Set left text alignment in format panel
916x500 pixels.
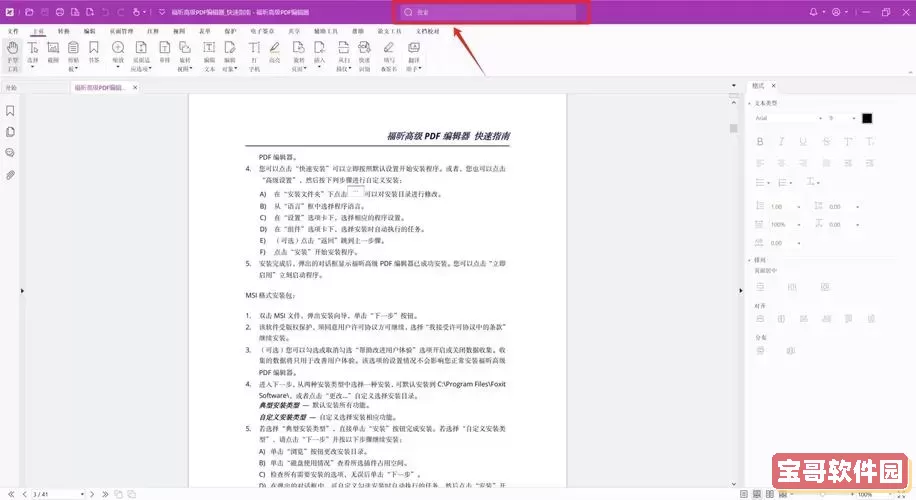(760, 163)
